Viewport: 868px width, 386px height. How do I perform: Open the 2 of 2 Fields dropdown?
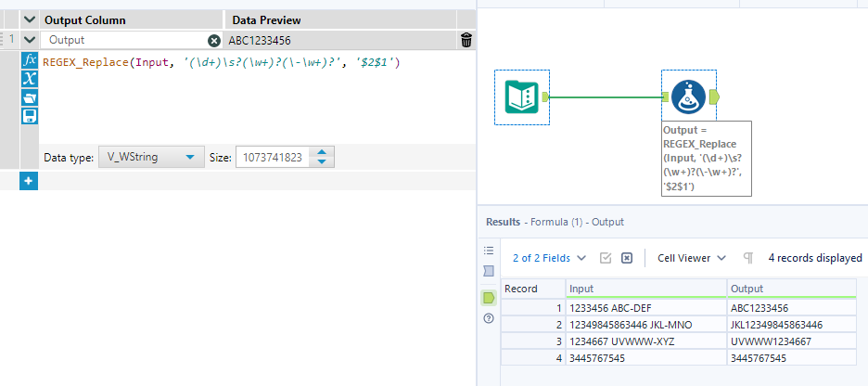coord(549,258)
